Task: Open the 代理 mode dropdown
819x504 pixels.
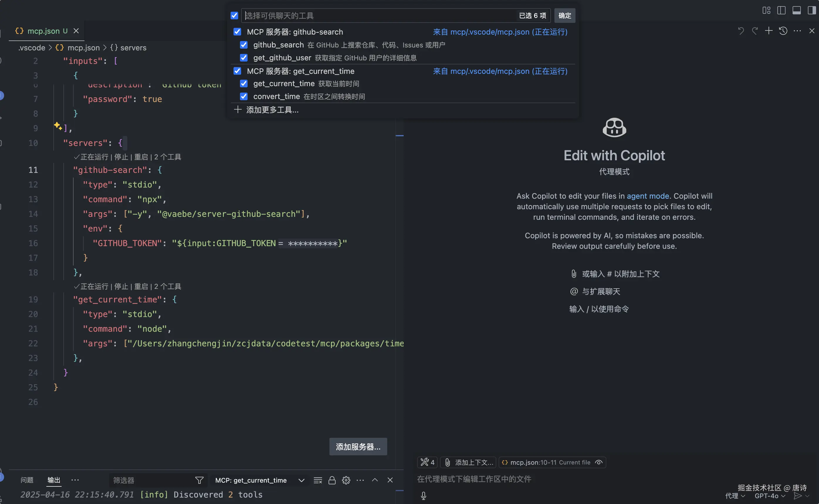Action: (735, 496)
